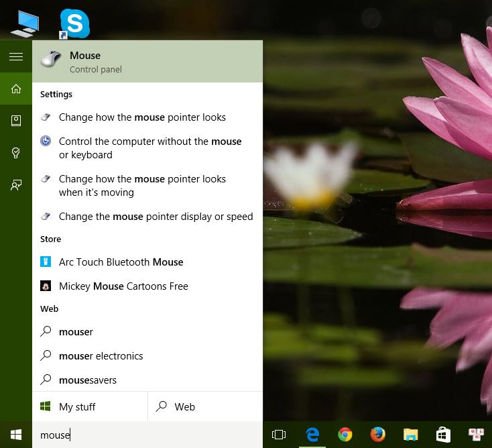The image size is (492, 448).
Task: Select Mickey Mouse Cartoons Free app
Action: point(123,286)
